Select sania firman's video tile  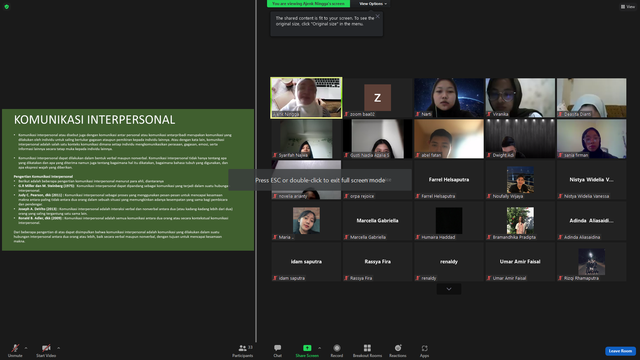click(x=591, y=139)
